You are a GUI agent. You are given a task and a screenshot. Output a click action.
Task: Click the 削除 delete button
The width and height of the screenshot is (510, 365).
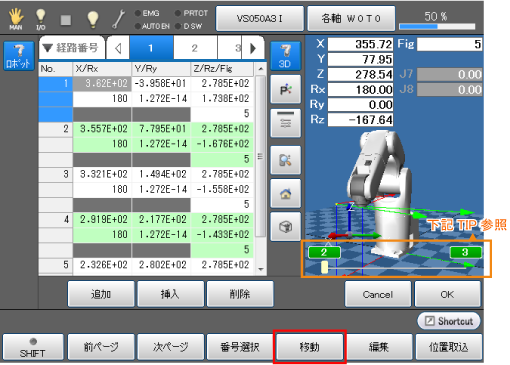240,294
